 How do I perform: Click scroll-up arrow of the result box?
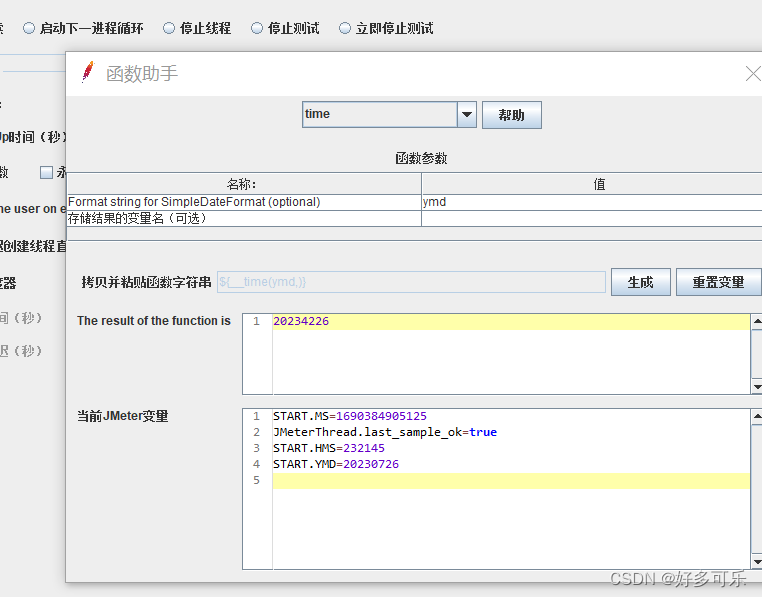tap(757, 321)
